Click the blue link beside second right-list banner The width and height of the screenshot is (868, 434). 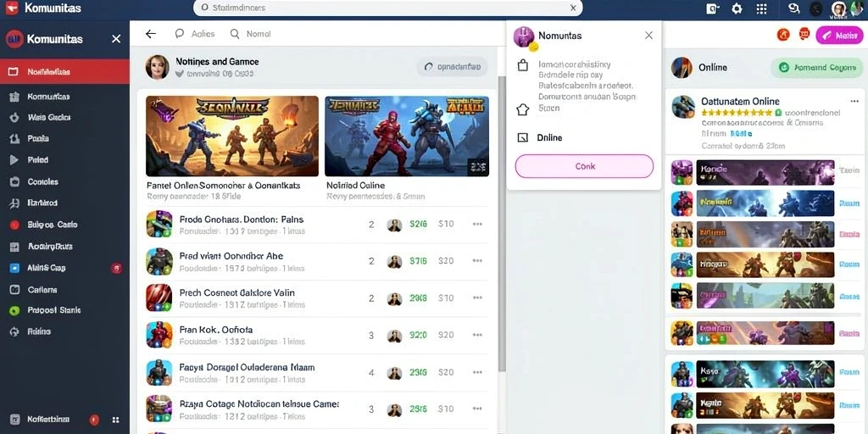(849, 203)
